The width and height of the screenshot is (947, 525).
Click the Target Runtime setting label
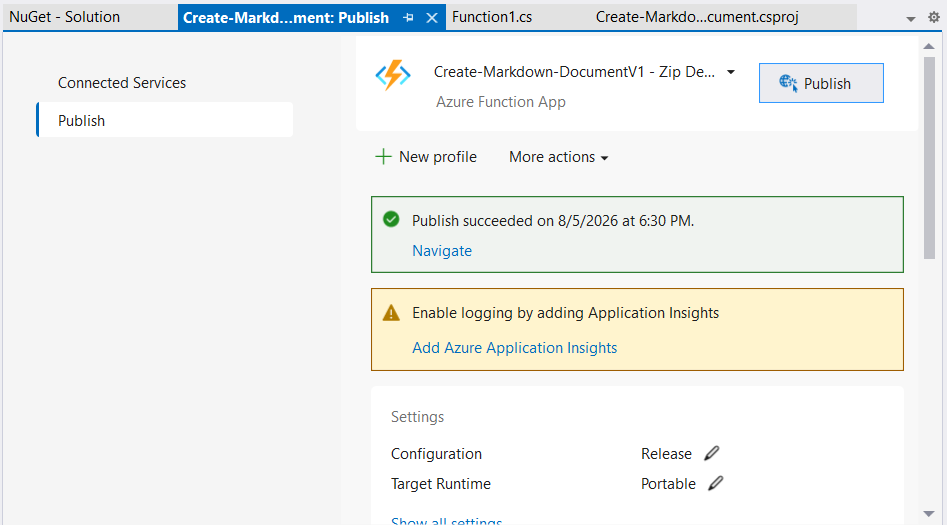click(440, 484)
